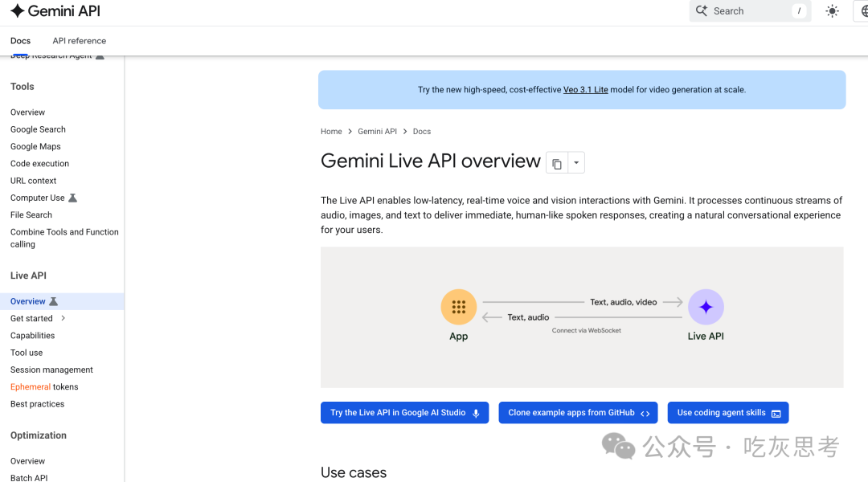Toggle the light/dark theme sun icon

[832, 11]
